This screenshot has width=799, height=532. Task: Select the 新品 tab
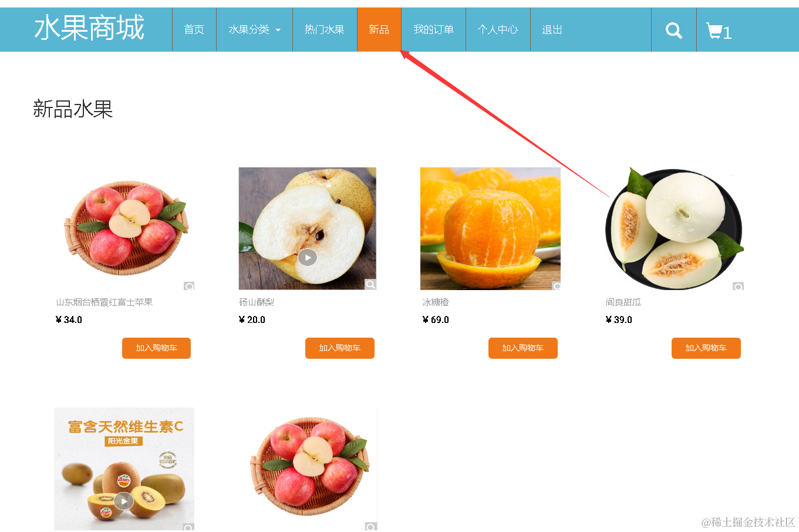379,29
